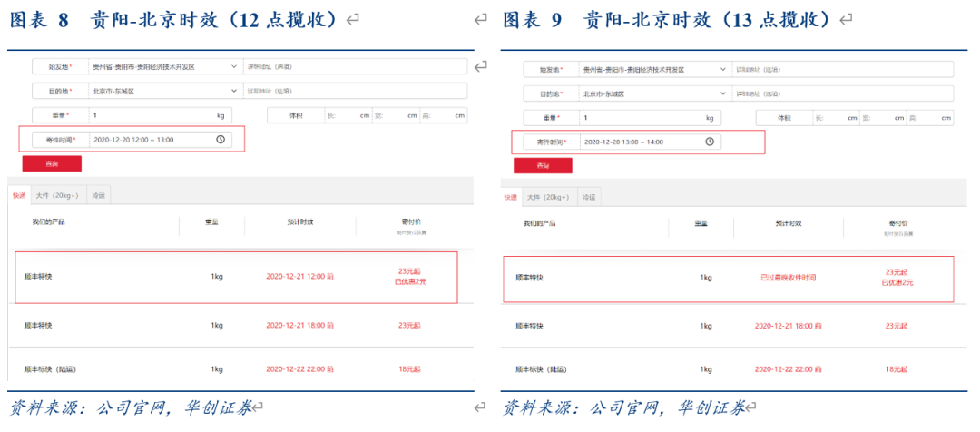
Task: Click 贵州省-贵阳市 origin value in 图表 8
Action: coord(143,66)
